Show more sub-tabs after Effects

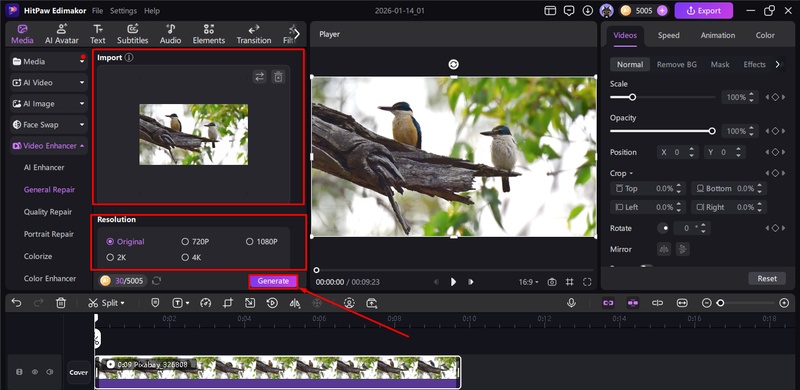(778, 64)
